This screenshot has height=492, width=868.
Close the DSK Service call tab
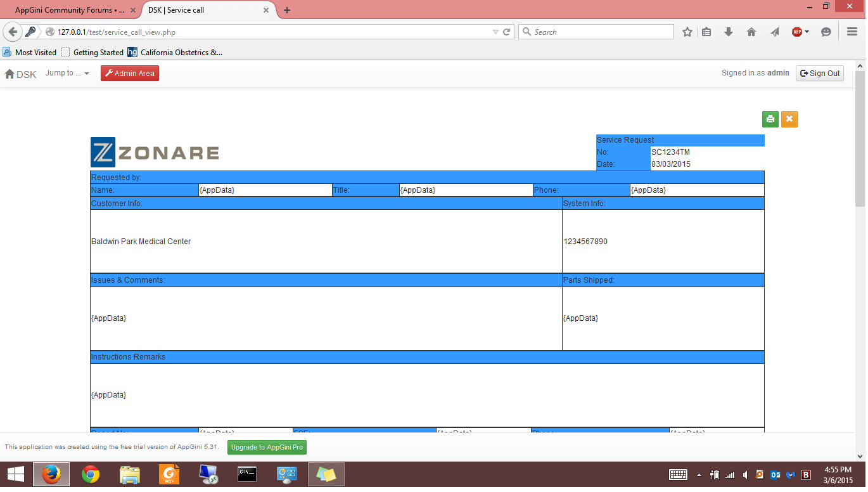266,10
